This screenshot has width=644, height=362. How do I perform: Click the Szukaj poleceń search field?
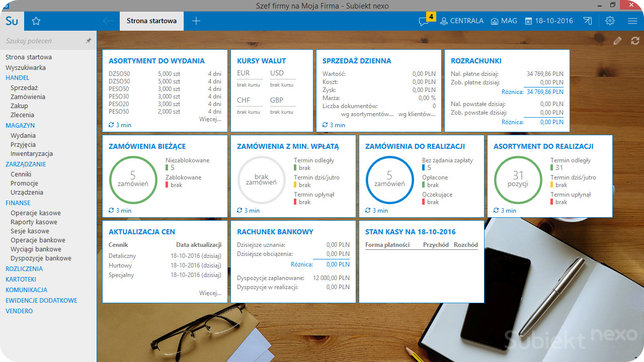43,41
